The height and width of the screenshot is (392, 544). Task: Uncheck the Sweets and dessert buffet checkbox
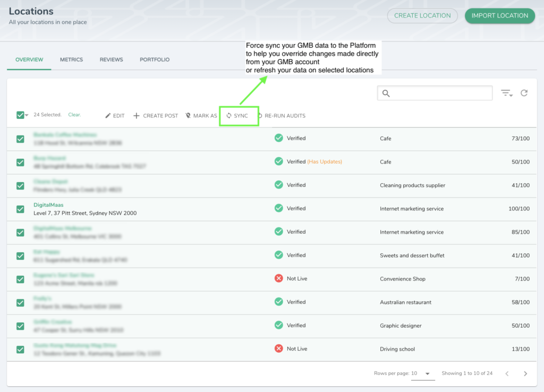pos(21,256)
